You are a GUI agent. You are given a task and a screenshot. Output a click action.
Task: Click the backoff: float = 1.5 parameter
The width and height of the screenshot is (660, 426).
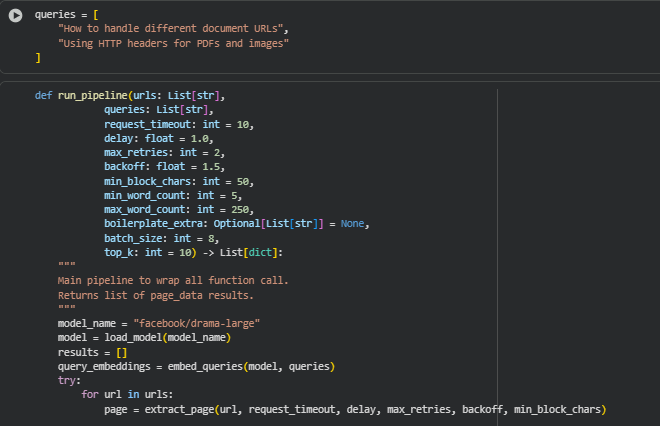coord(155,166)
